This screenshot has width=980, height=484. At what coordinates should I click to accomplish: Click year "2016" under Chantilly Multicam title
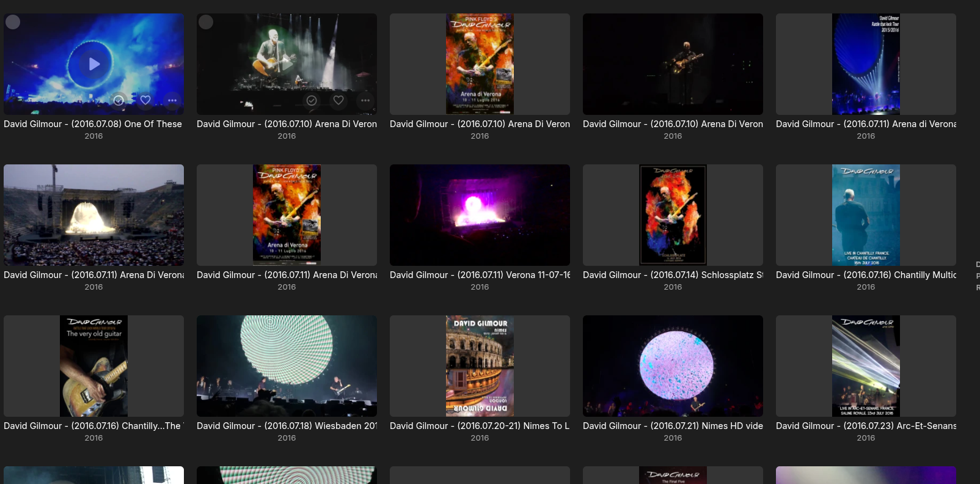866,287
